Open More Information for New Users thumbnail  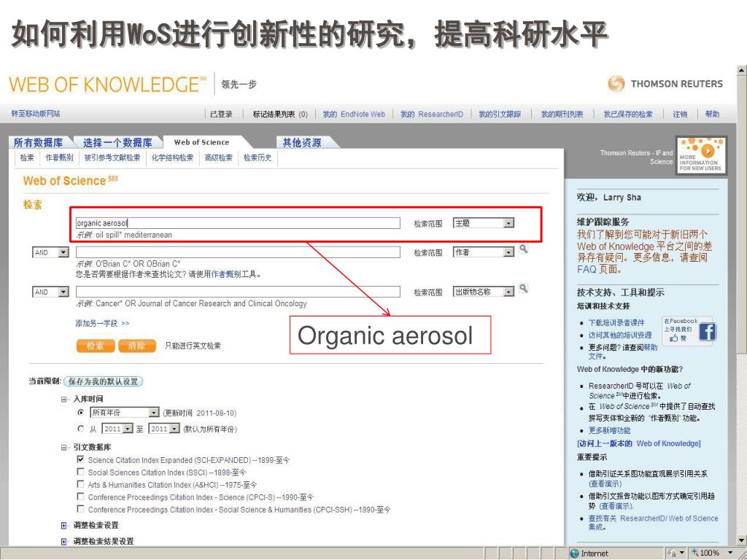coord(701,155)
